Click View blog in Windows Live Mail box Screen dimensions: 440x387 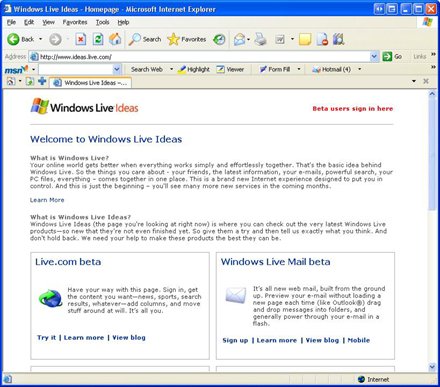322,340
